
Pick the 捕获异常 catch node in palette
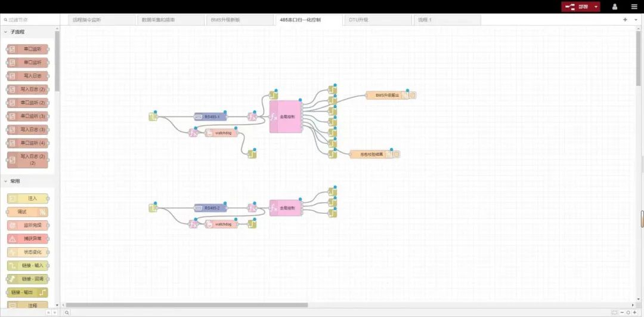pyautogui.click(x=27, y=239)
